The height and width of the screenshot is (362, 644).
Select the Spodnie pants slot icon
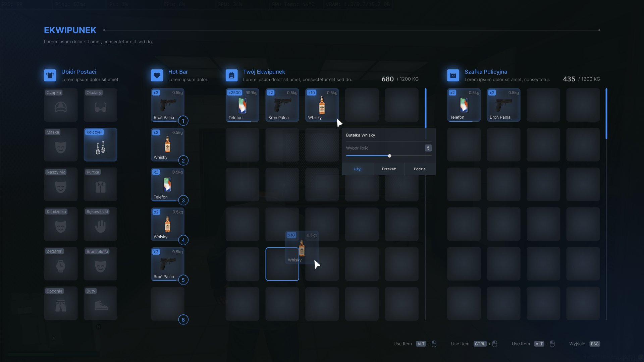[x=60, y=303]
